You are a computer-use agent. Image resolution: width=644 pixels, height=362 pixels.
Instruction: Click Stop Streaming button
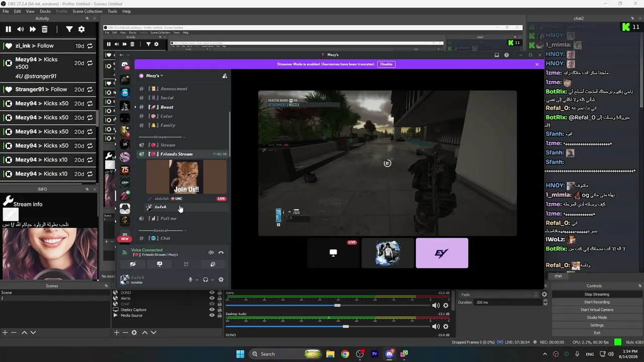tap(597, 295)
